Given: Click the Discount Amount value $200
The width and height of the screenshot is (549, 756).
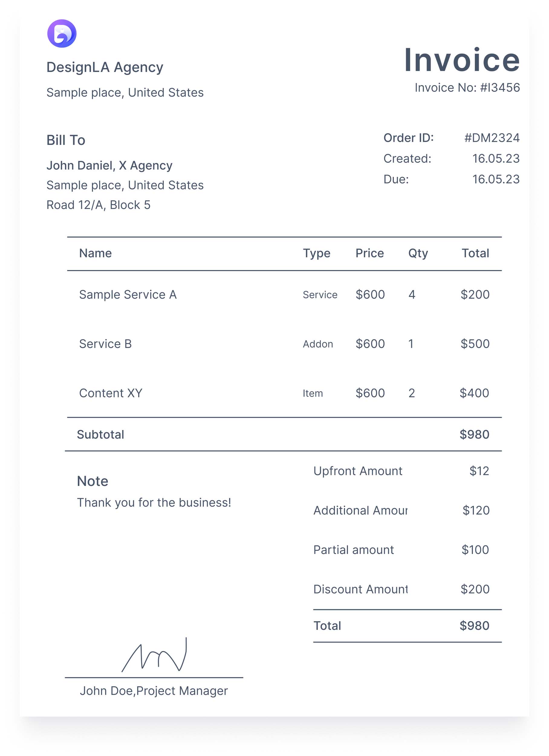Looking at the screenshot, I should (475, 589).
